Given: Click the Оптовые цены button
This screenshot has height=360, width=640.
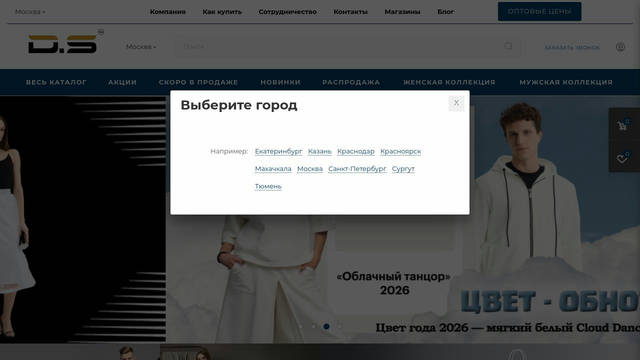Looking at the screenshot, I should [540, 11].
